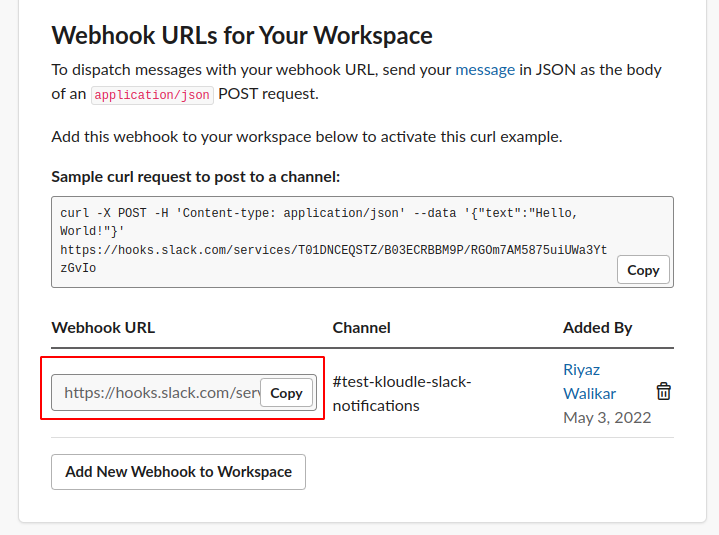Click Add New Webhook to Workspace
Image resolution: width=719 pixels, height=535 pixels.
point(178,472)
